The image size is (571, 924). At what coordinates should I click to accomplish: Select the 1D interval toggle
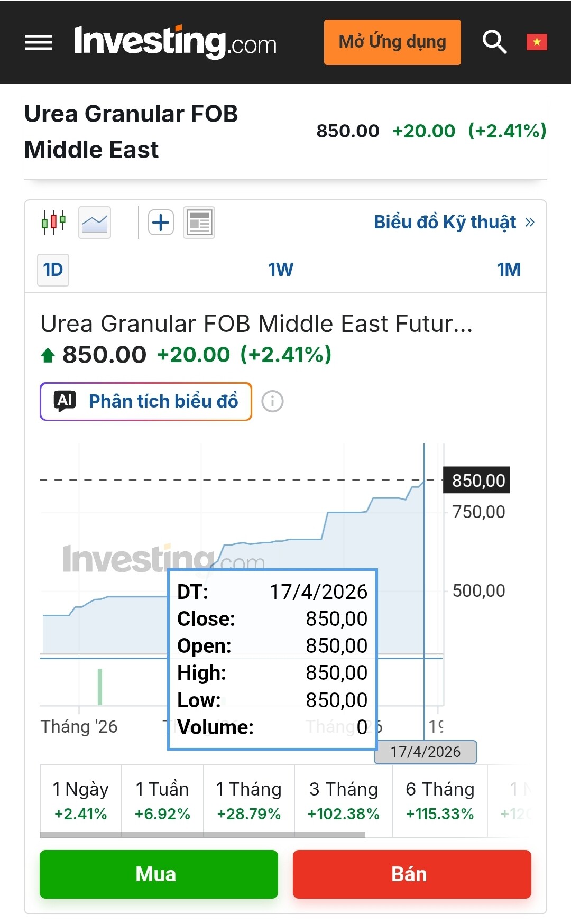tap(53, 270)
